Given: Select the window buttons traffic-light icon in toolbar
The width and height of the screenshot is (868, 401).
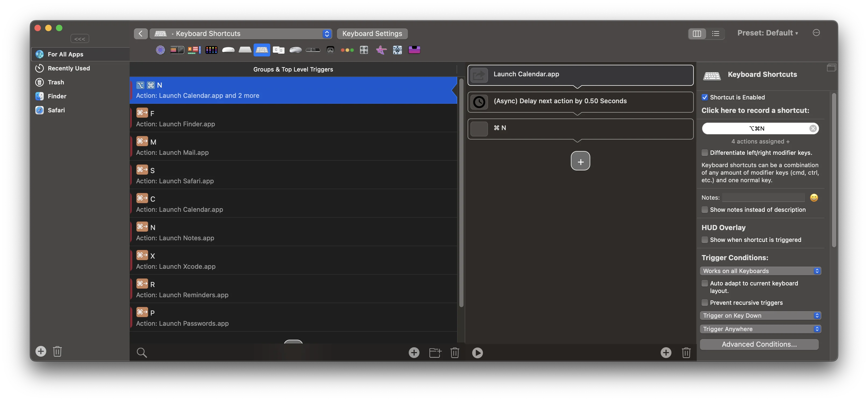Looking at the screenshot, I should [x=347, y=50].
